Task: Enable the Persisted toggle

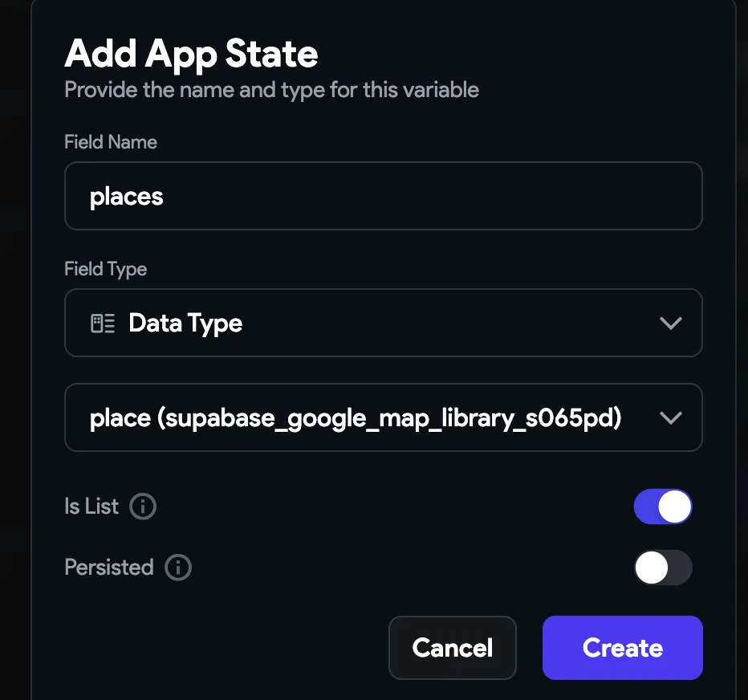Action: coord(662,568)
